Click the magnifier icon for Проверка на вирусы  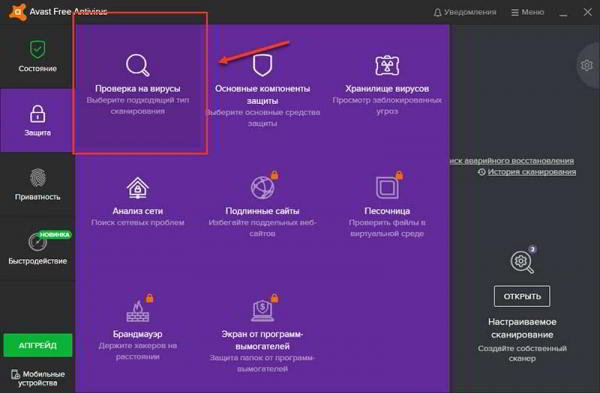tap(138, 65)
